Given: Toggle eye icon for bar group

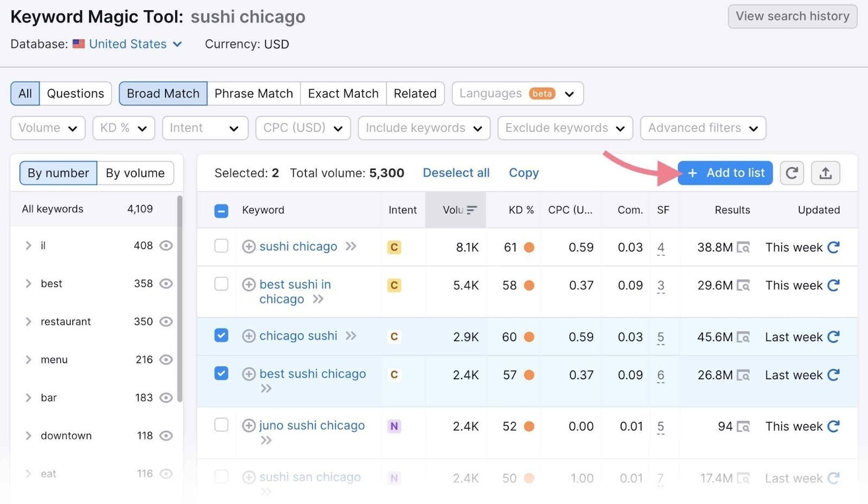Looking at the screenshot, I should click(x=166, y=398).
